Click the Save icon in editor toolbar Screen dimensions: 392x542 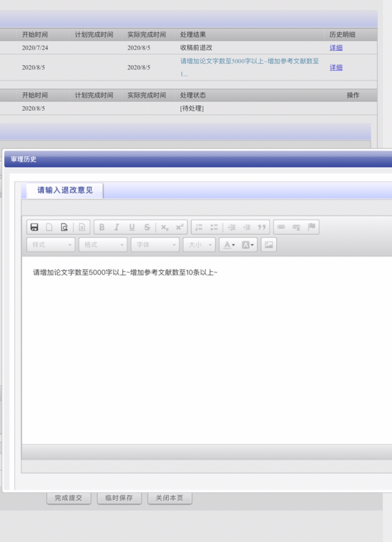[34, 227]
